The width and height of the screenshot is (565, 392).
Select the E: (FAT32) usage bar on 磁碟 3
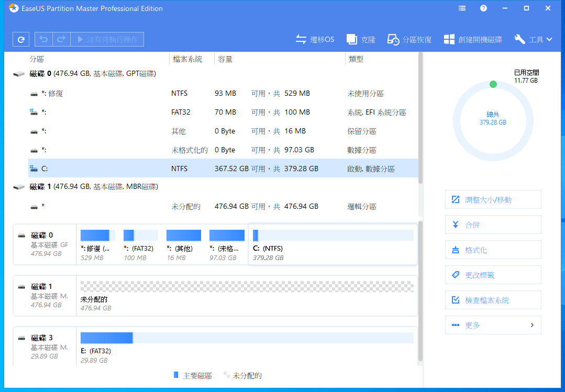[x=246, y=338]
